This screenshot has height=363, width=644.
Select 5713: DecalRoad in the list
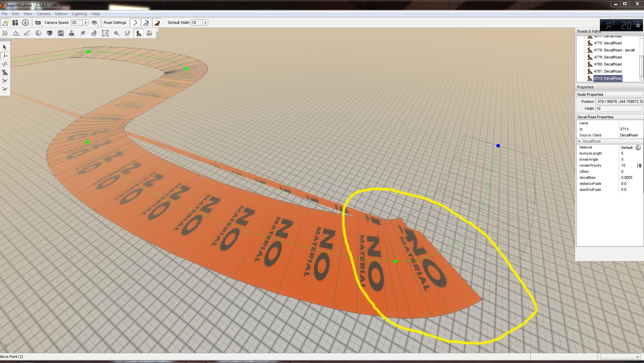pyautogui.click(x=608, y=78)
